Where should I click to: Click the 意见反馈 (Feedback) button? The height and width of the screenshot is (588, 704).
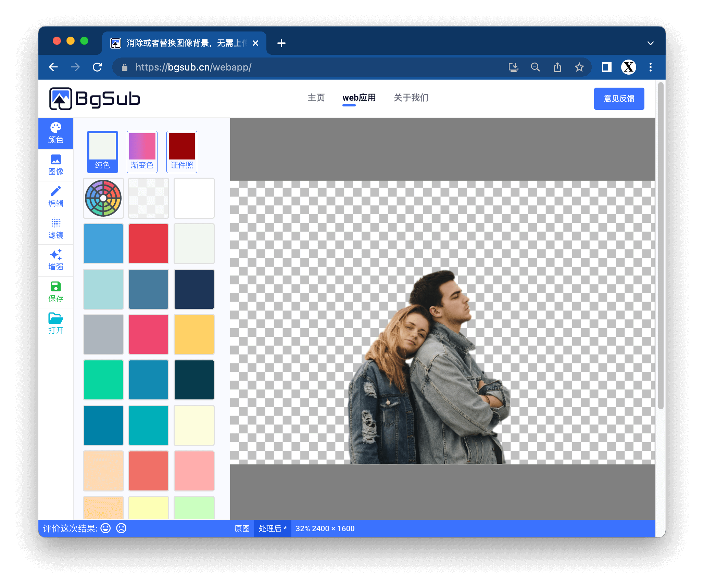(619, 99)
